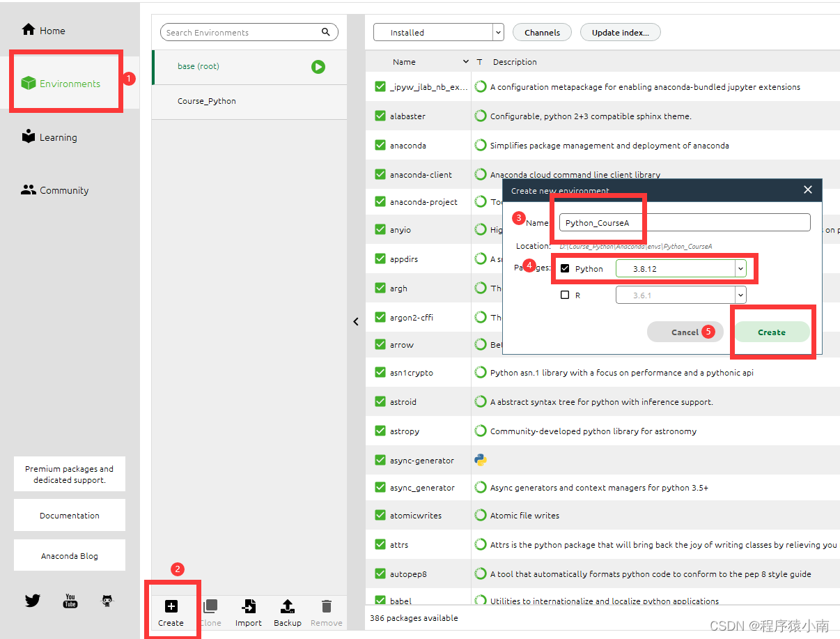Click the Search Environments field
This screenshot has height=639, width=840.
coord(249,32)
